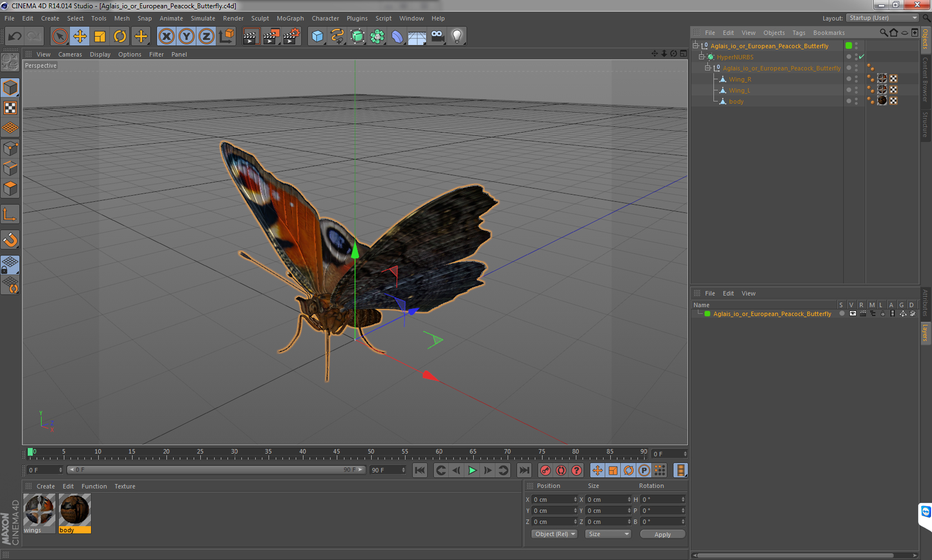Go to end of animation
Screen dimensions: 932x560
coord(524,470)
